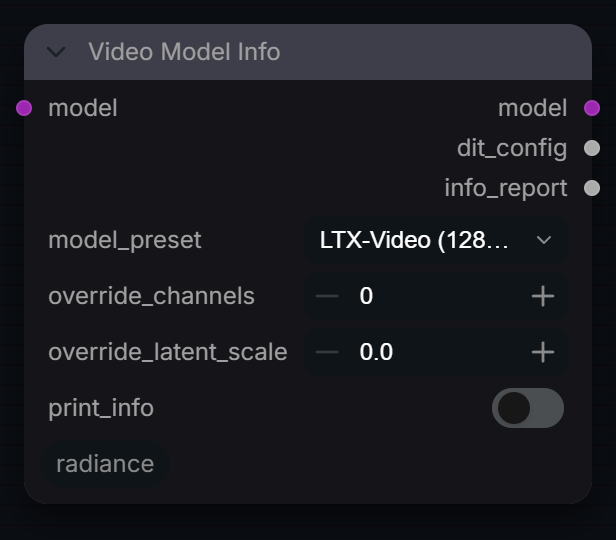Click the info_report output label
This screenshot has width=616, height=540.
pyautogui.click(x=506, y=189)
